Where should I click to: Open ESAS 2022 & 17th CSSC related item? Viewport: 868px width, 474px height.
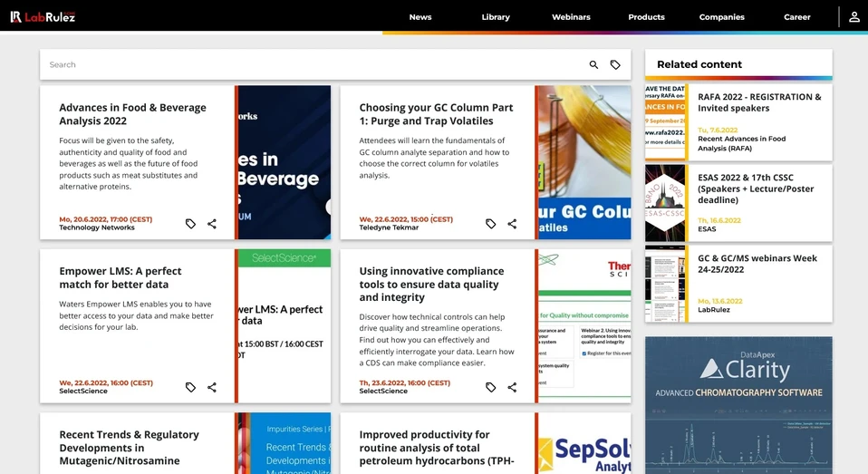pos(755,189)
